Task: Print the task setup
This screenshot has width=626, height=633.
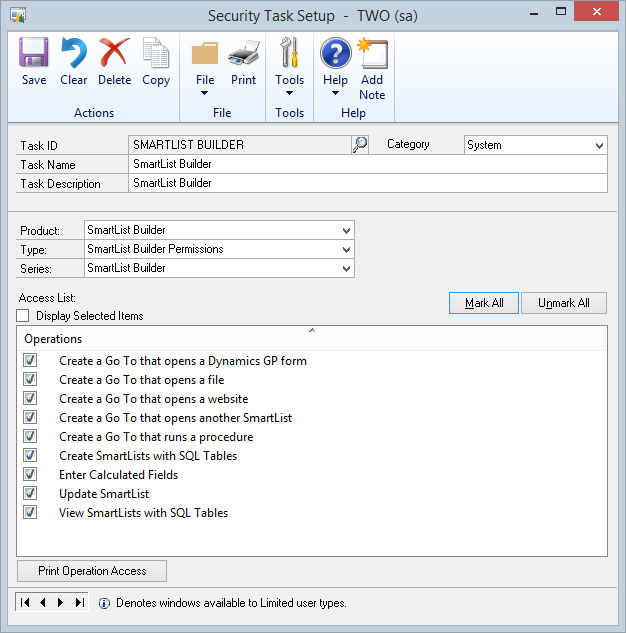Action: [243, 61]
